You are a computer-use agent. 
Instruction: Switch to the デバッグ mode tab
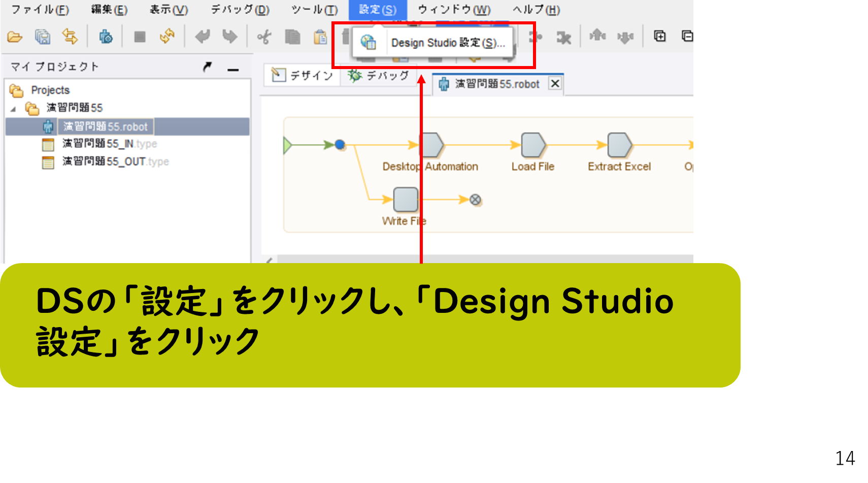(x=378, y=76)
